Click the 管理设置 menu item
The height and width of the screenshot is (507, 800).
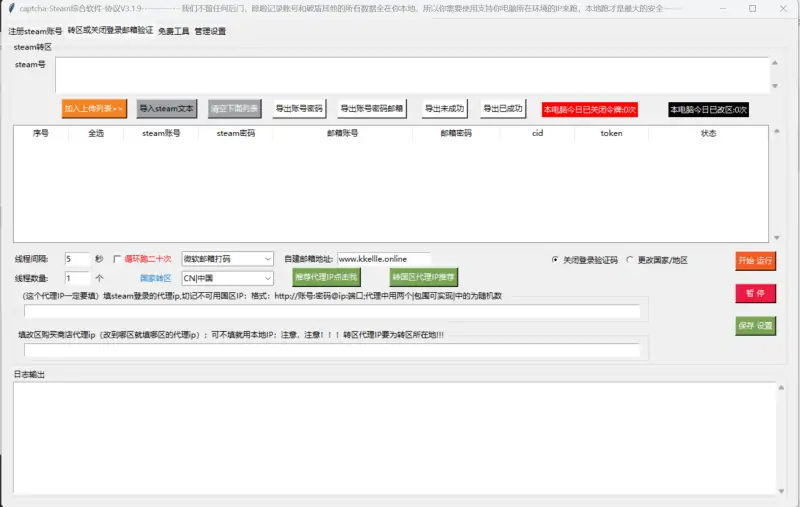pos(210,31)
